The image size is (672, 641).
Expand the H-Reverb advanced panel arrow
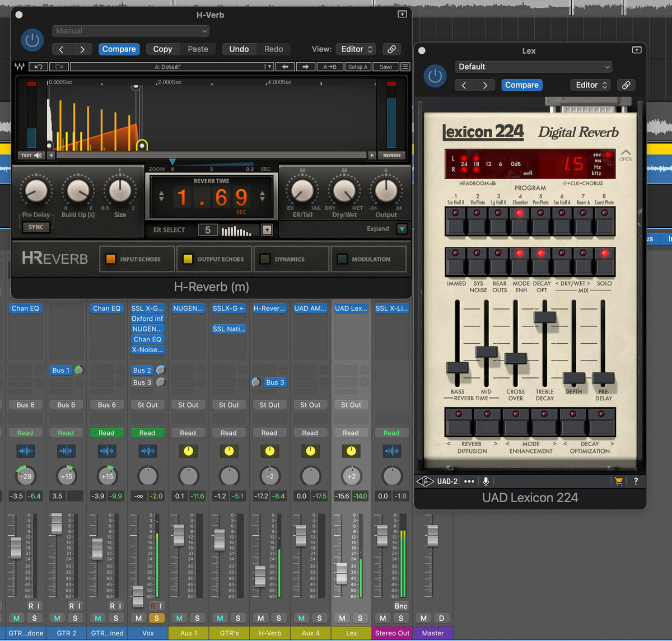402,229
